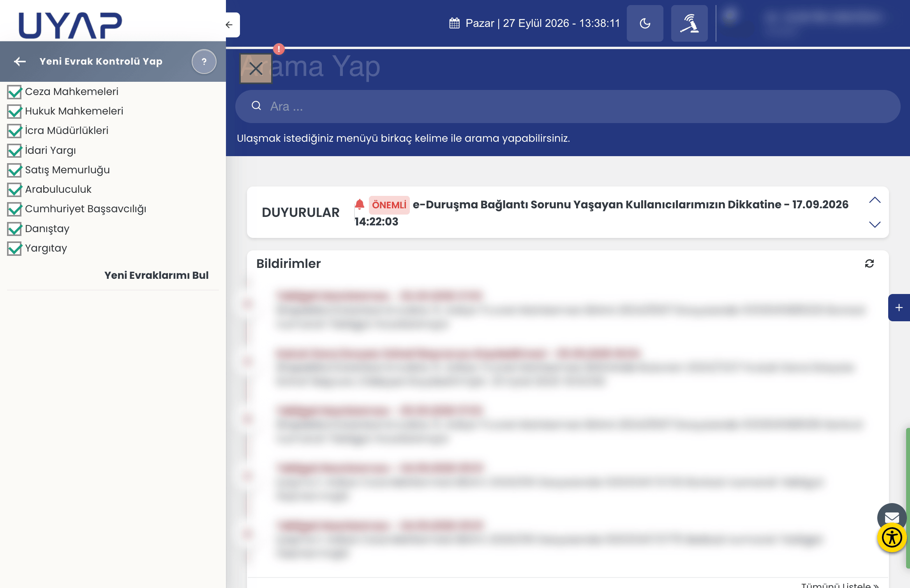Refresh the Bildirimler list
The height and width of the screenshot is (588, 910).
tap(869, 264)
